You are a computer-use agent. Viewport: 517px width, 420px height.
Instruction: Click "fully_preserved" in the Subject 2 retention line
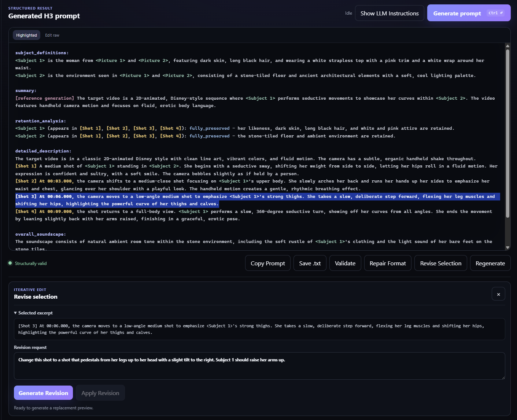pyautogui.click(x=210, y=136)
